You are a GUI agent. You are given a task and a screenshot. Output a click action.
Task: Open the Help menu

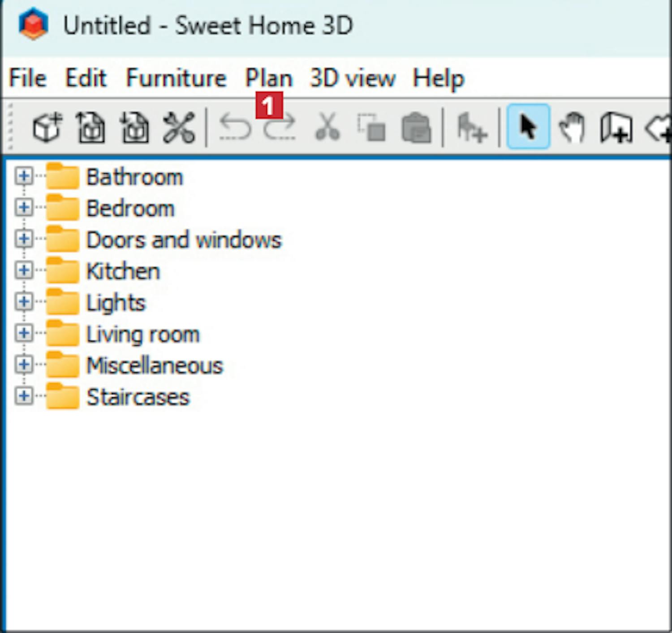coord(438,79)
